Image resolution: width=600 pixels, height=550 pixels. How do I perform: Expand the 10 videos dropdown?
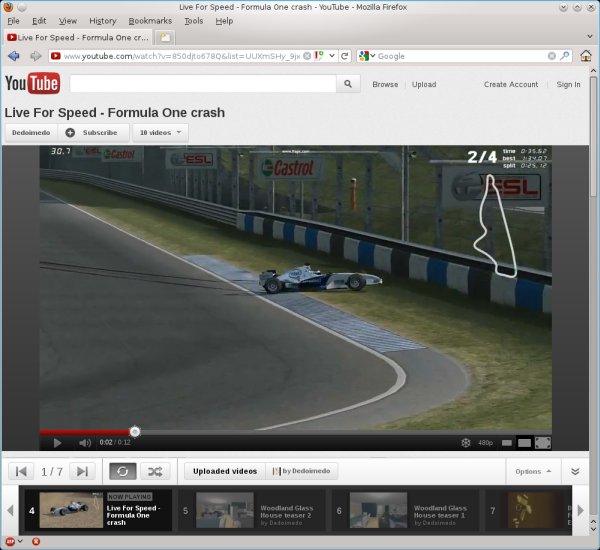(160, 132)
